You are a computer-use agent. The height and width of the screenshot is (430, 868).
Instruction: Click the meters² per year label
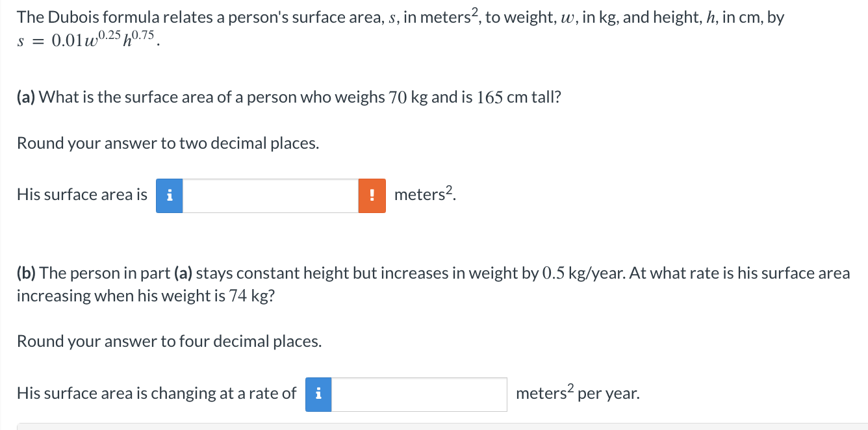pos(575,393)
